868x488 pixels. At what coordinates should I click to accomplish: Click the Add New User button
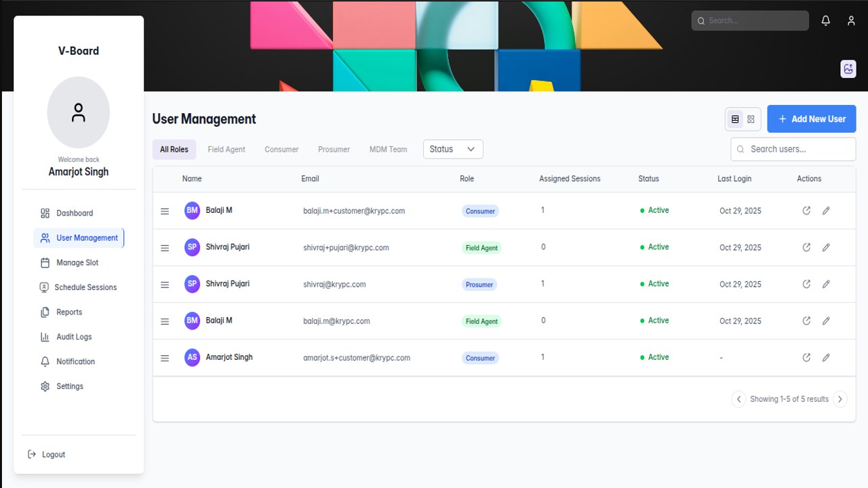812,119
